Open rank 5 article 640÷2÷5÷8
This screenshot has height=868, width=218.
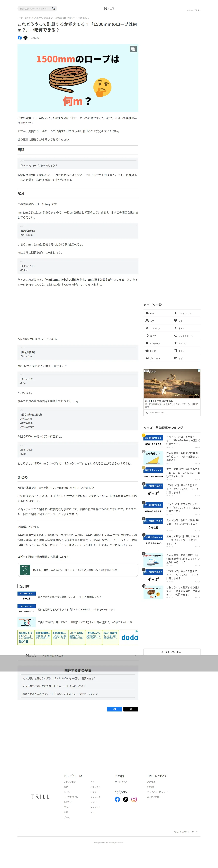(172, 509)
